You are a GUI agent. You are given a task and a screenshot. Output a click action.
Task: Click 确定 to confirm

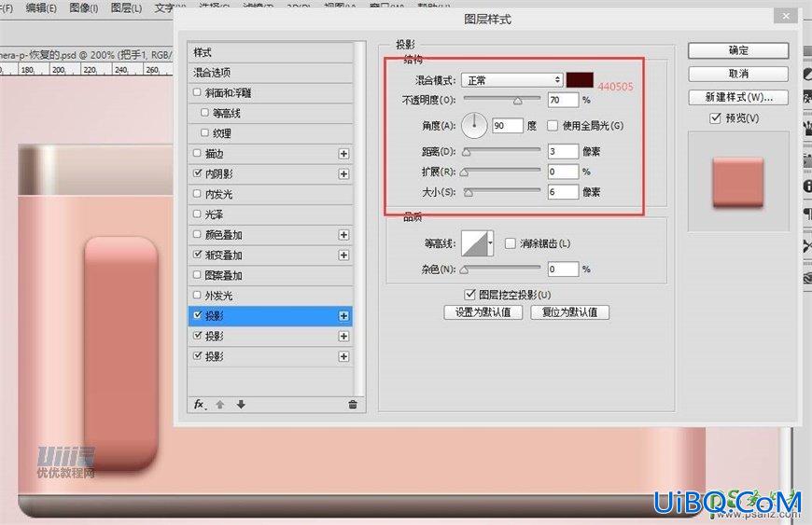pyautogui.click(x=738, y=50)
